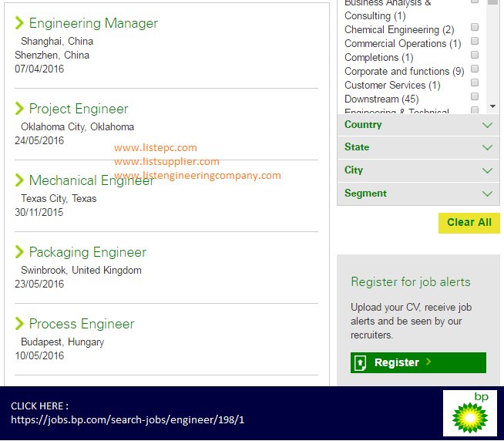The height and width of the screenshot is (441, 504).
Task: Click the green Register button
Action: click(x=418, y=363)
